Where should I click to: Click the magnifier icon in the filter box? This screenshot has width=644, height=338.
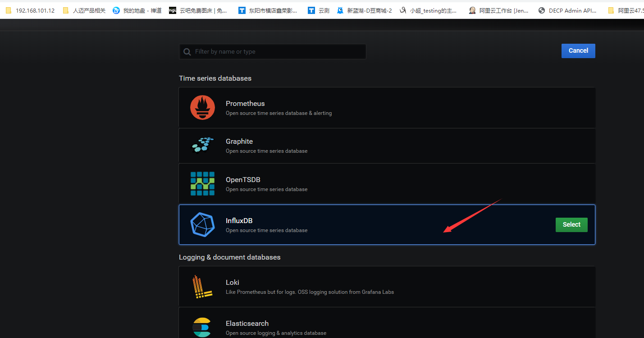(187, 52)
